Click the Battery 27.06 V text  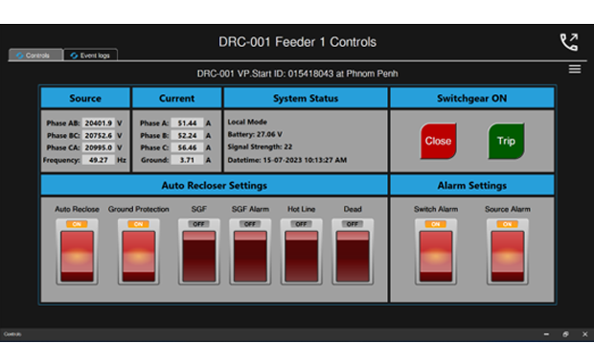click(255, 134)
